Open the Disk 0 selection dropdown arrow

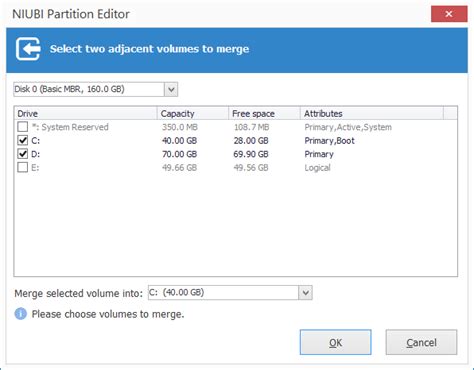pyautogui.click(x=171, y=89)
